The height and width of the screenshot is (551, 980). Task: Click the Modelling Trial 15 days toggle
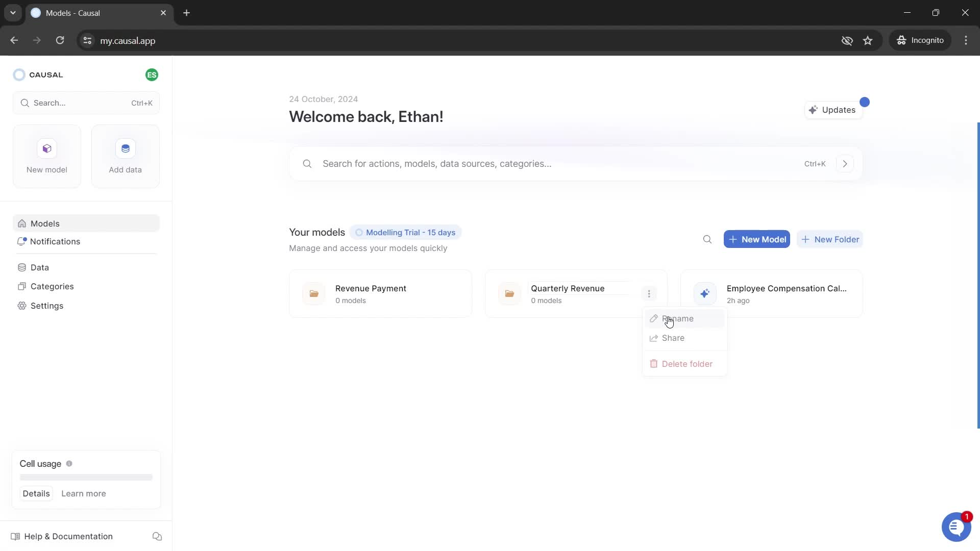click(x=404, y=232)
